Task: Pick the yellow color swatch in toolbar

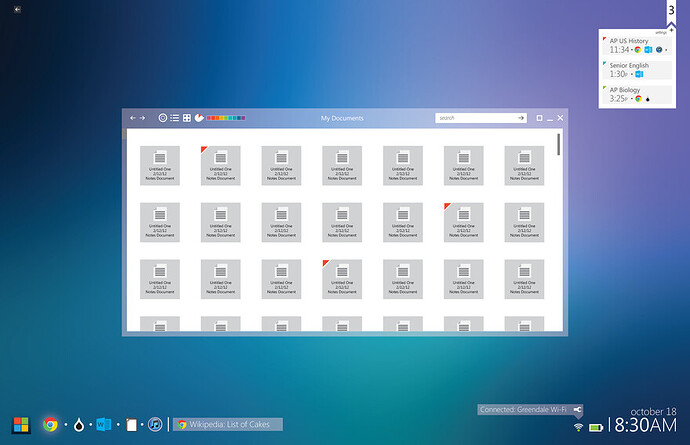Action: [222, 118]
